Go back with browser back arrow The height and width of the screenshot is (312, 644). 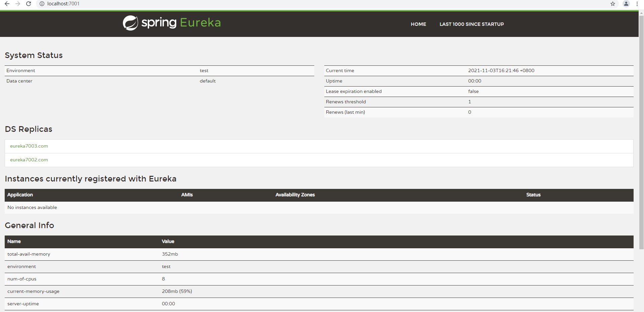tap(7, 4)
